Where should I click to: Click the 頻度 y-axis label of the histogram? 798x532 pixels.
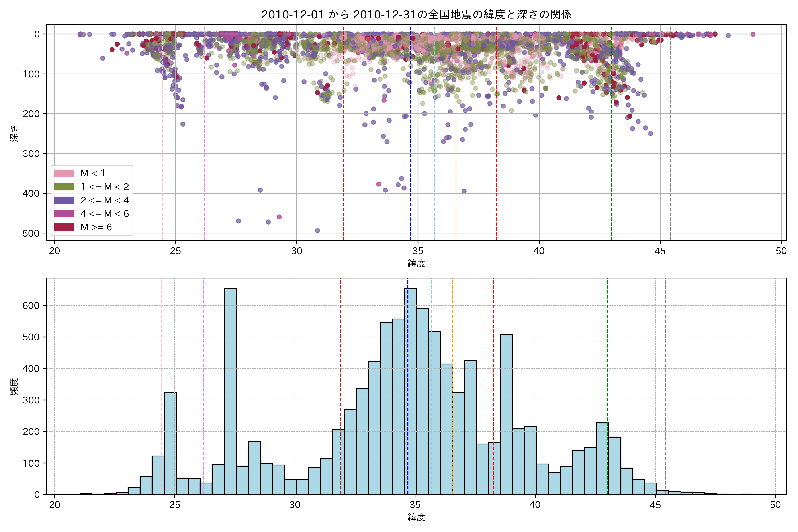pos(14,387)
